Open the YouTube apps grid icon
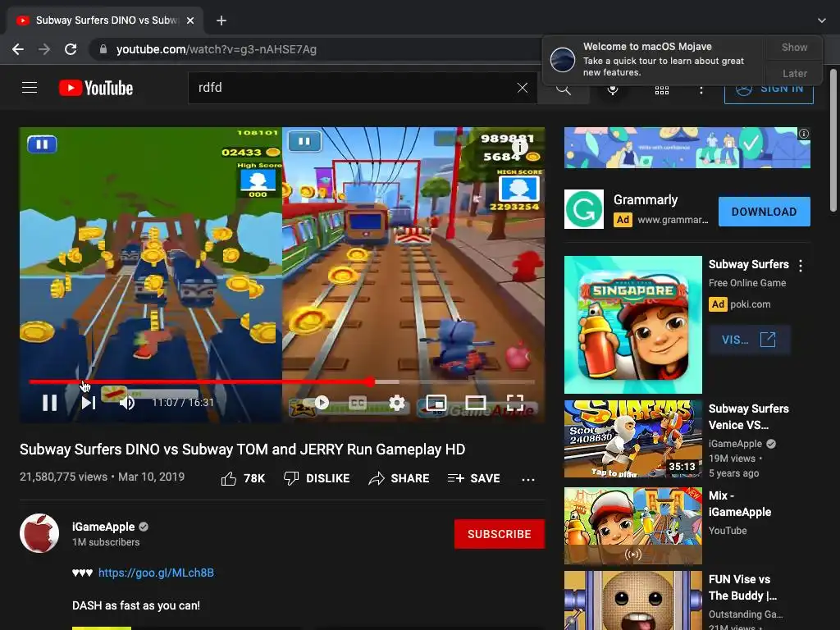Image resolution: width=840 pixels, height=630 pixels. click(x=662, y=90)
